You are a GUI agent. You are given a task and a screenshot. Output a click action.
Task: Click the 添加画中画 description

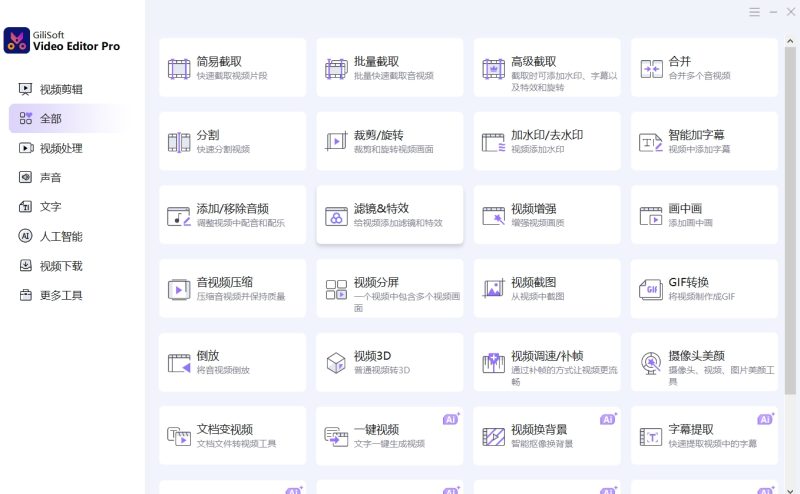(x=691, y=223)
